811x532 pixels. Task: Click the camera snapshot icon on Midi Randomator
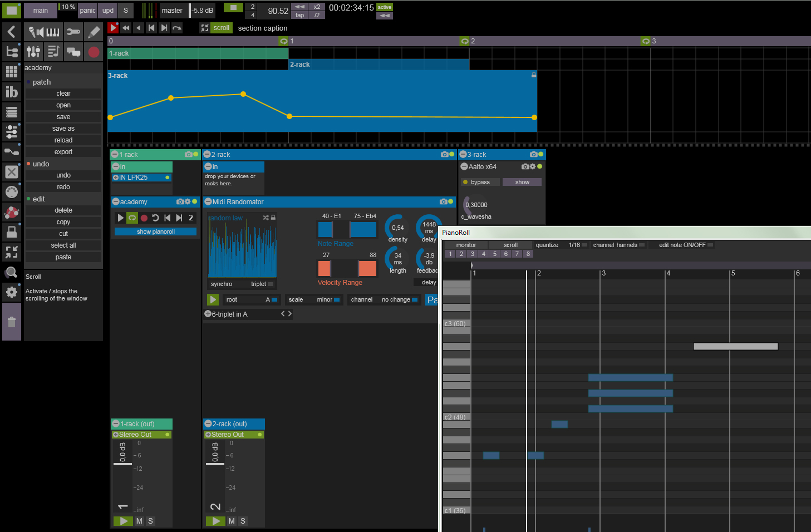tap(444, 201)
